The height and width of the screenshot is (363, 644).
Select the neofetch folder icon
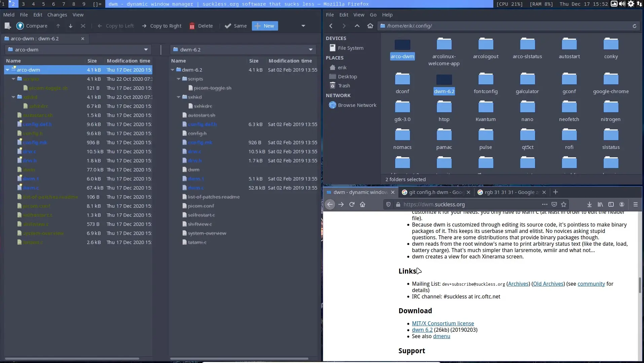569,107
